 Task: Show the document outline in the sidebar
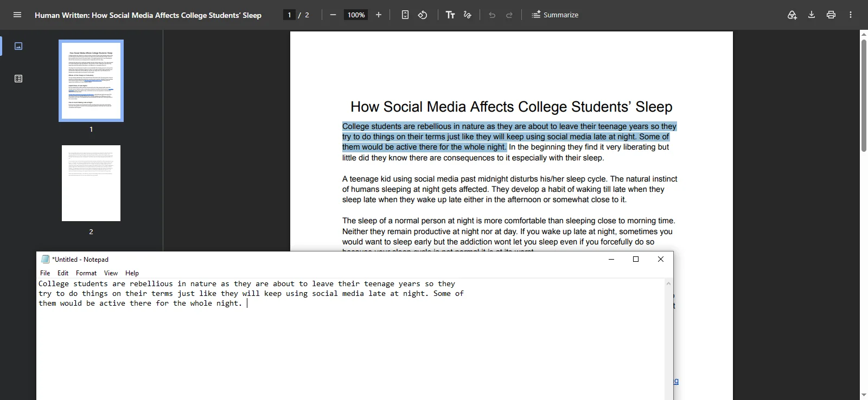coord(18,79)
